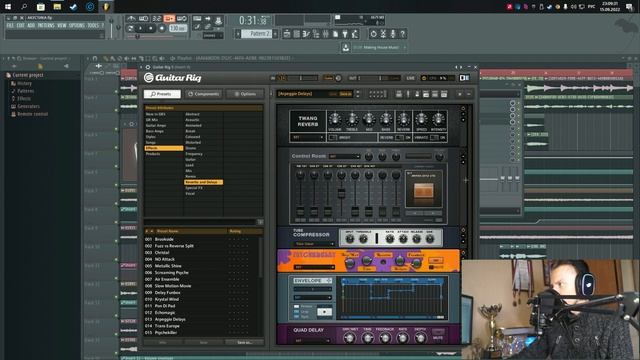Select Reverbs and Delays attribute
The height and width of the screenshot is (360, 640).
point(203,182)
